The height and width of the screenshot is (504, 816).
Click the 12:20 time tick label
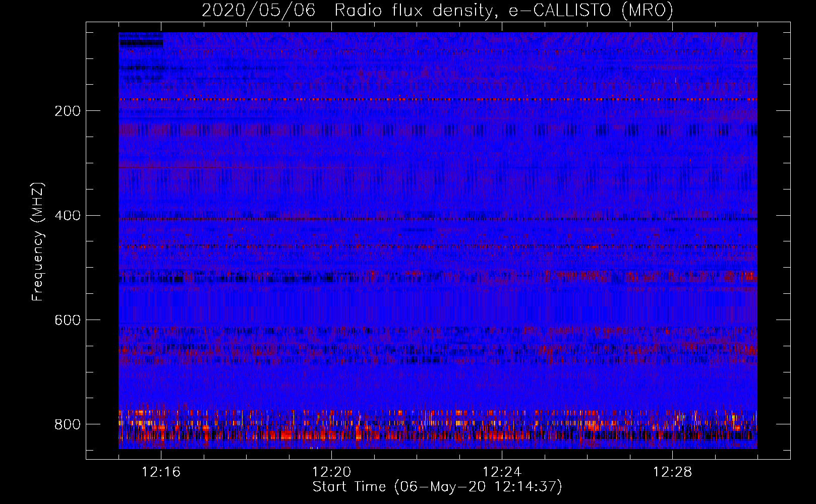point(331,472)
